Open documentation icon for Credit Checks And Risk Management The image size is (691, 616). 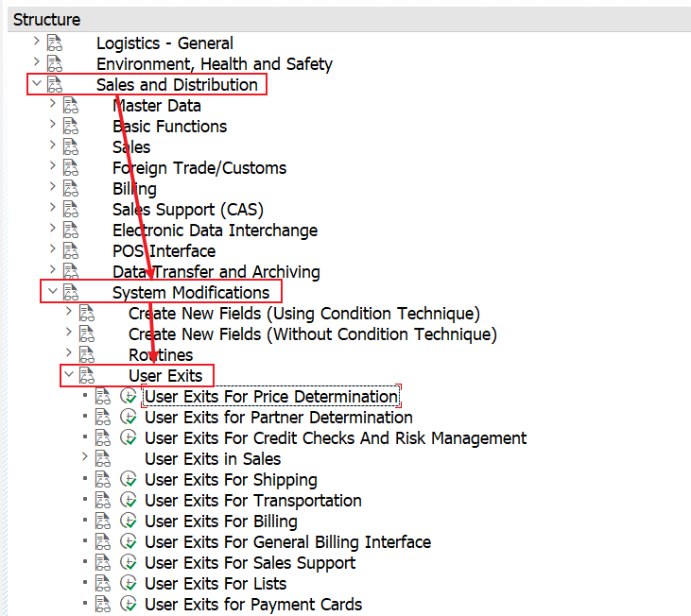[x=103, y=437]
